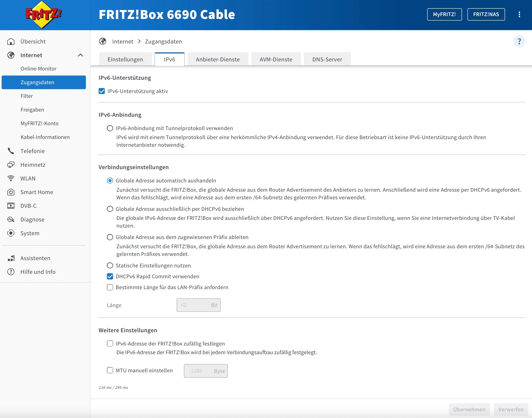Click the MyFRITZ! button
Viewport: 532px width, 418px height.
[444, 14]
